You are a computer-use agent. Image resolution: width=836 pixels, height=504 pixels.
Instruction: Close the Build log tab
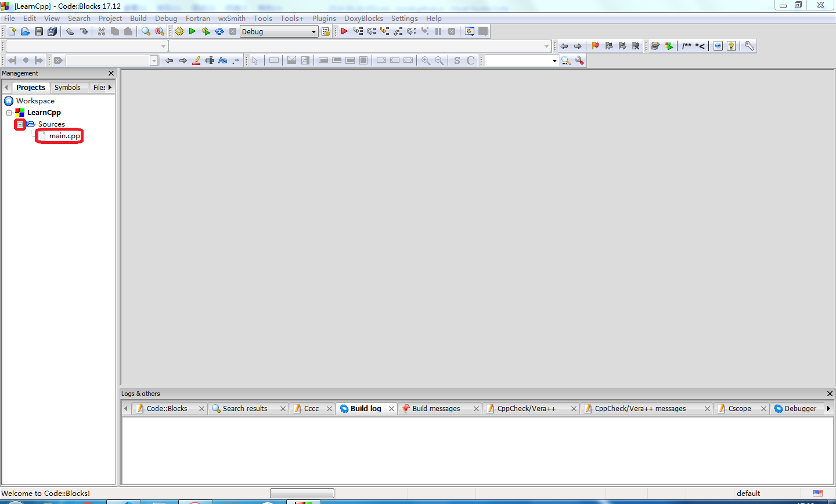pos(391,409)
